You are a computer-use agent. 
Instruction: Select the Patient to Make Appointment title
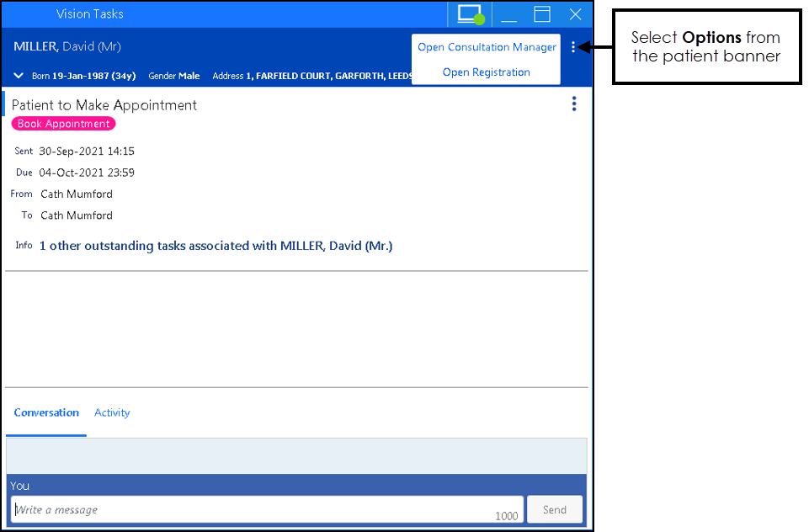coord(104,105)
